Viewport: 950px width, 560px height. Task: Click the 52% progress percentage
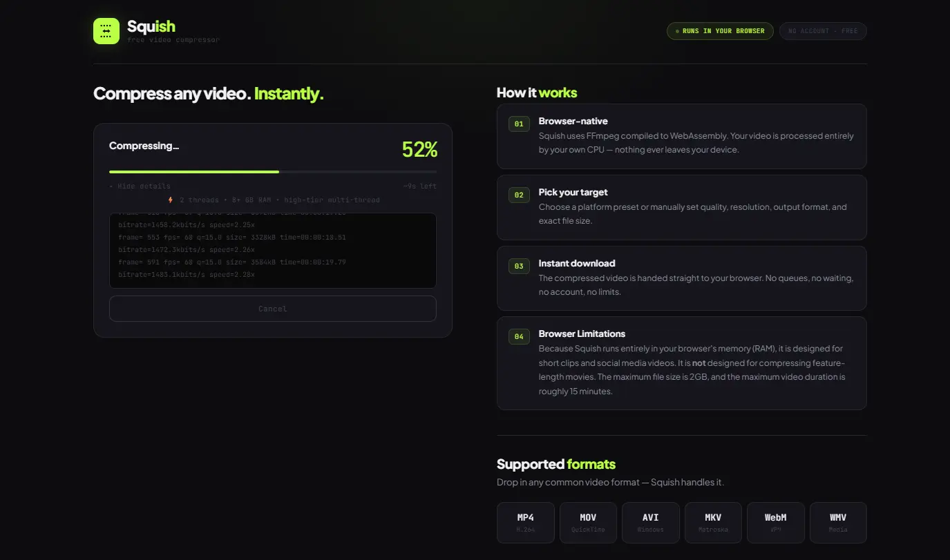click(x=419, y=149)
